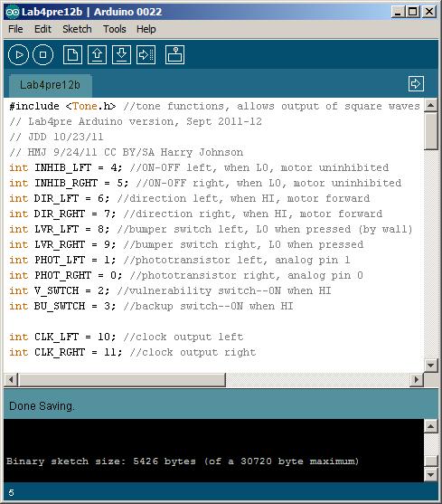Create a new sketch with New icon
The height and width of the screenshot is (504, 442).
click(72, 54)
